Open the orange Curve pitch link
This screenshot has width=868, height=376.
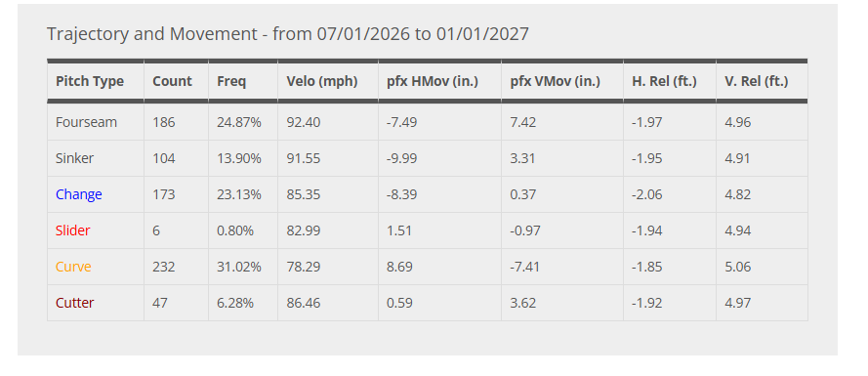pos(73,267)
